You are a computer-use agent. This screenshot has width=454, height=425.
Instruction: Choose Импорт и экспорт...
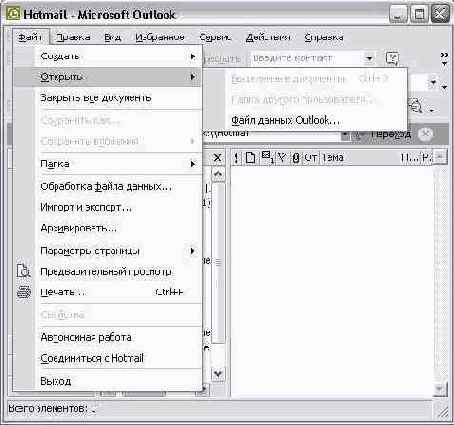coord(108,207)
